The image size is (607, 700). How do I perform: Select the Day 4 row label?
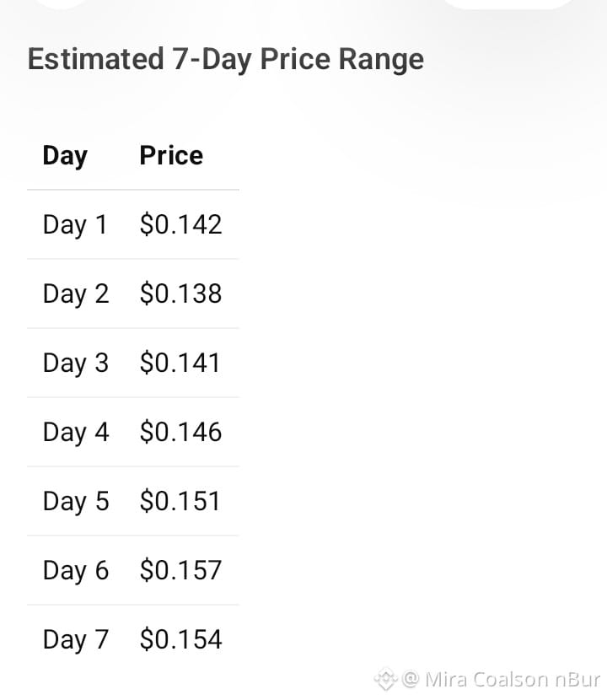76,433
